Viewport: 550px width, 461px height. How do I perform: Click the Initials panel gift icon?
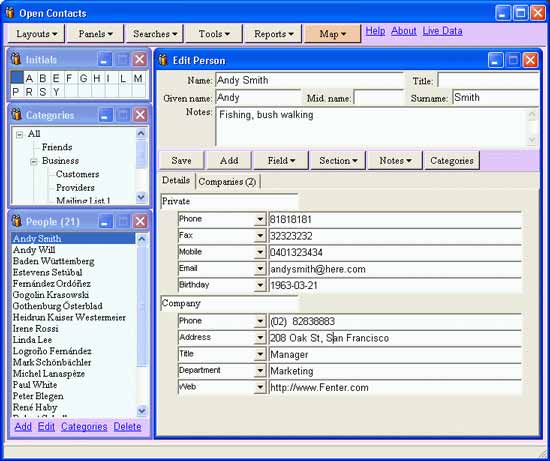(x=15, y=59)
